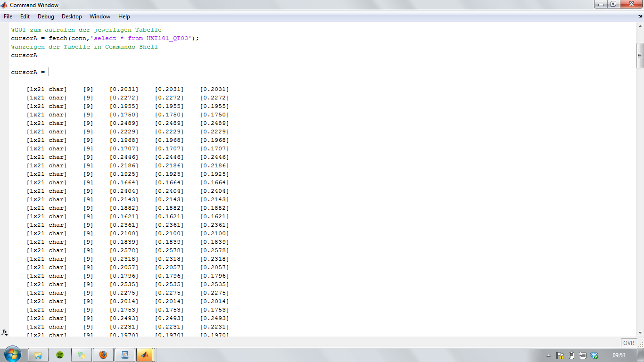The width and height of the screenshot is (644, 362).
Task: Open the Desktop menu
Action: [x=72, y=16]
